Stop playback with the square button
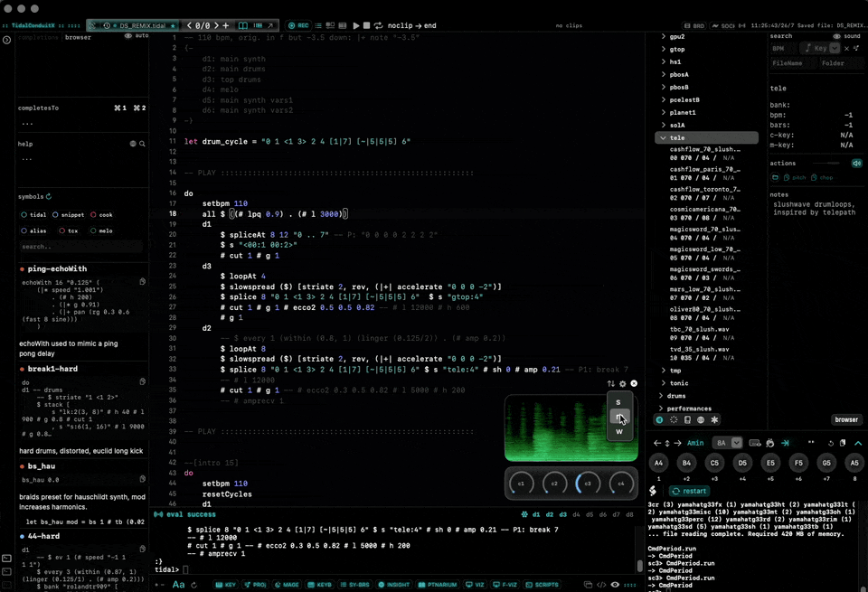868x592 pixels. click(x=366, y=25)
